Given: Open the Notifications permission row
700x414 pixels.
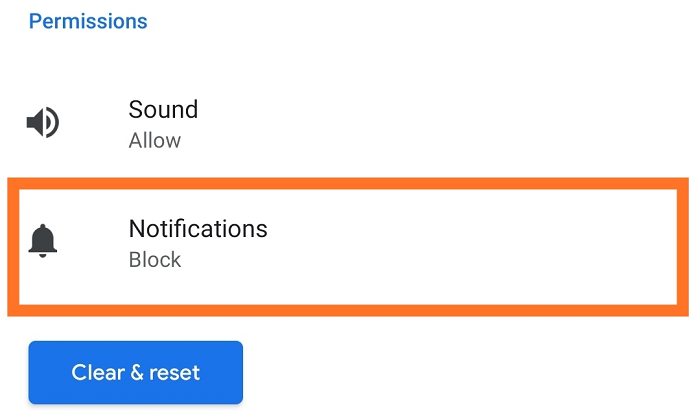Looking at the screenshot, I should click(348, 247).
